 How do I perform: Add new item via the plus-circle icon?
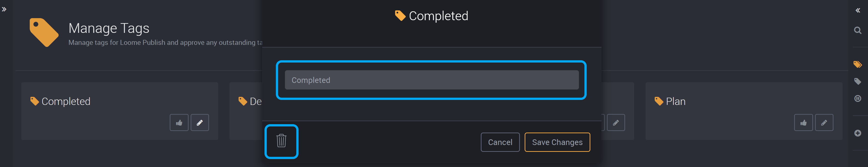tap(858, 133)
